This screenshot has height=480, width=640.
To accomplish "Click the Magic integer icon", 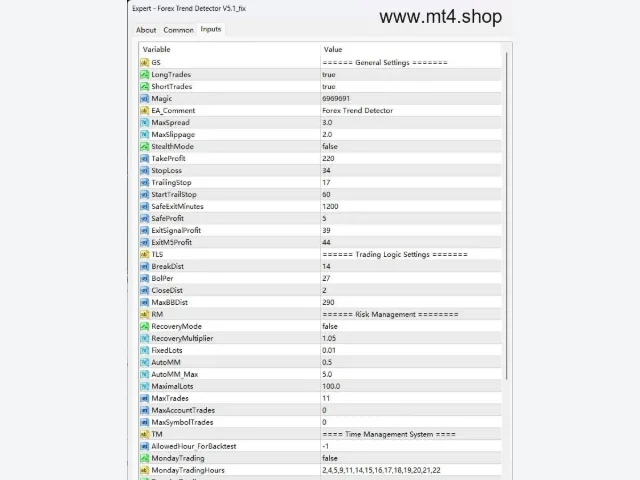I will 144,98.
